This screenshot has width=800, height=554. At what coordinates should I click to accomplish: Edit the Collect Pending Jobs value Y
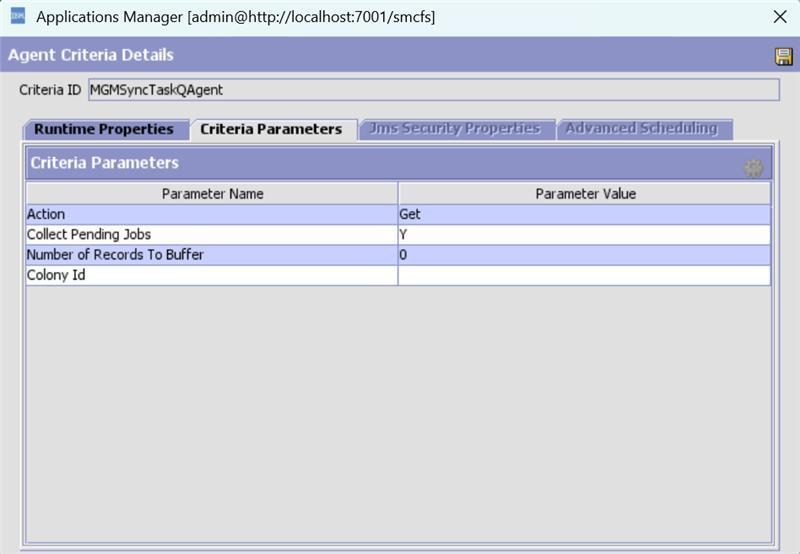pyautogui.click(x=585, y=234)
